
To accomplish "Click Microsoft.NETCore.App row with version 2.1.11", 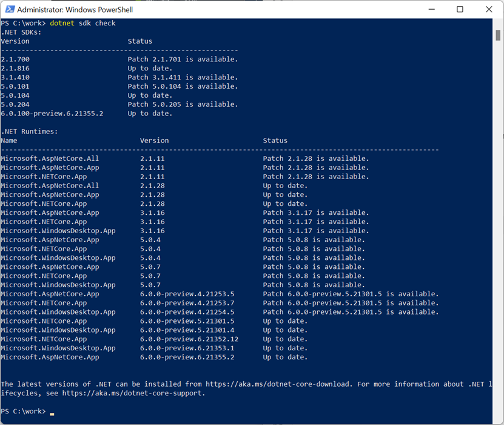I will pyautogui.click(x=185, y=176).
